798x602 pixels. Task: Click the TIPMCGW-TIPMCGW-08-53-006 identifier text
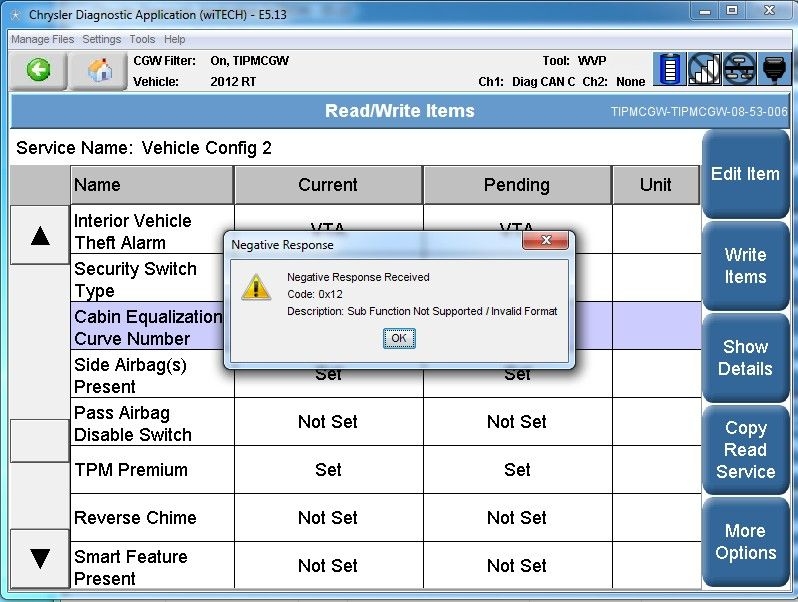tap(699, 111)
